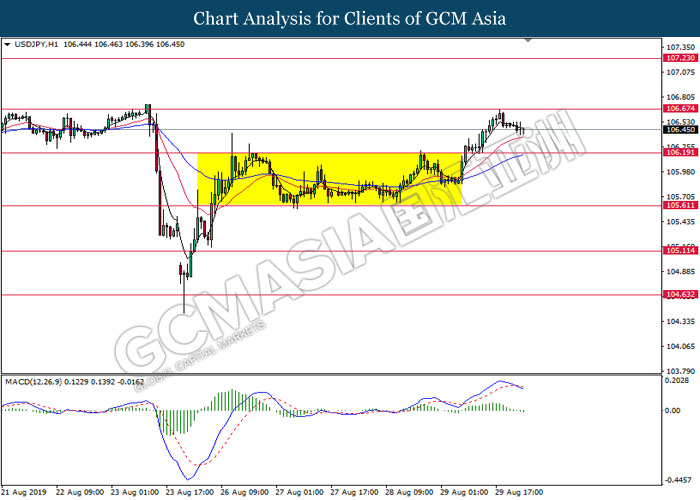Screen dimensions: 700x500
Task: Click the 26 Aug 09:00 time label
Action: tap(245, 492)
